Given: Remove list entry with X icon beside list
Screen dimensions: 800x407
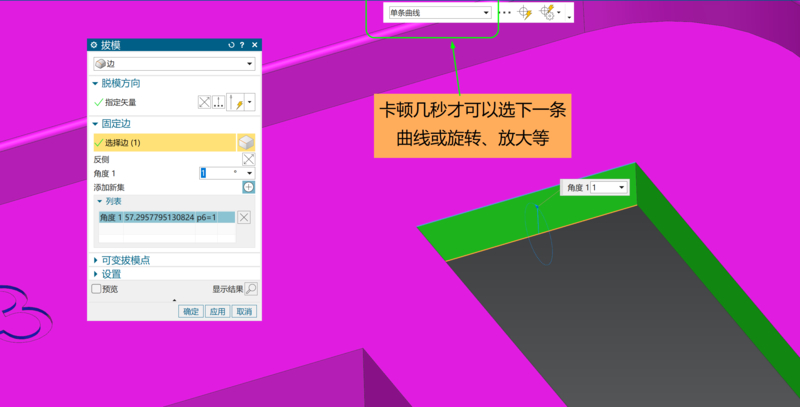Looking at the screenshot, I should tap(244, 217).
